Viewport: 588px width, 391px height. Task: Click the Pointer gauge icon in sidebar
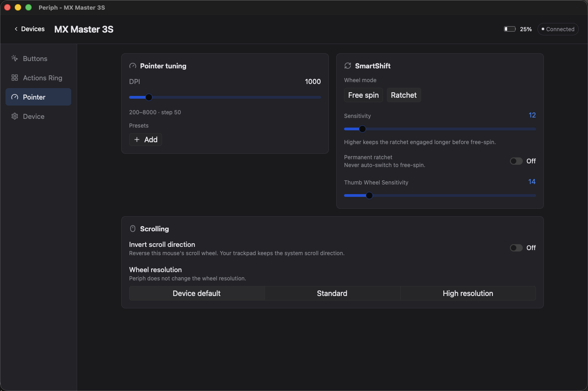(x=15, y=97)
